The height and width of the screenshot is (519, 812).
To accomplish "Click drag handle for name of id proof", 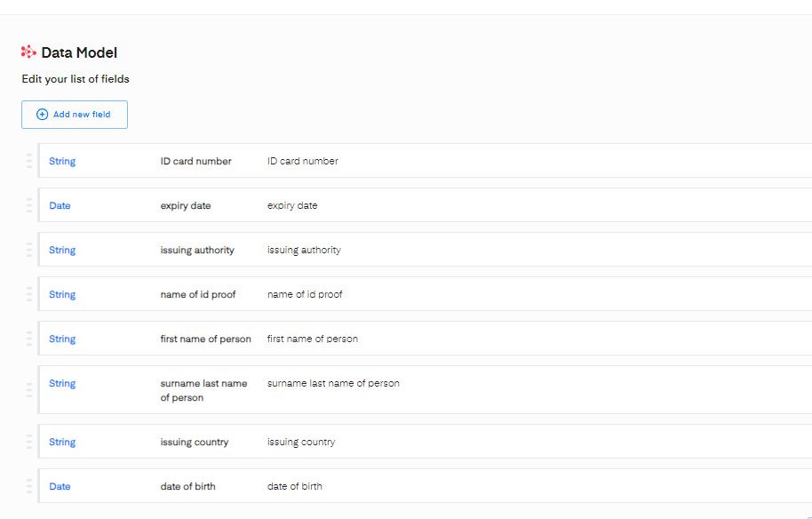I will pyautogui.click(x=28, y=294).
